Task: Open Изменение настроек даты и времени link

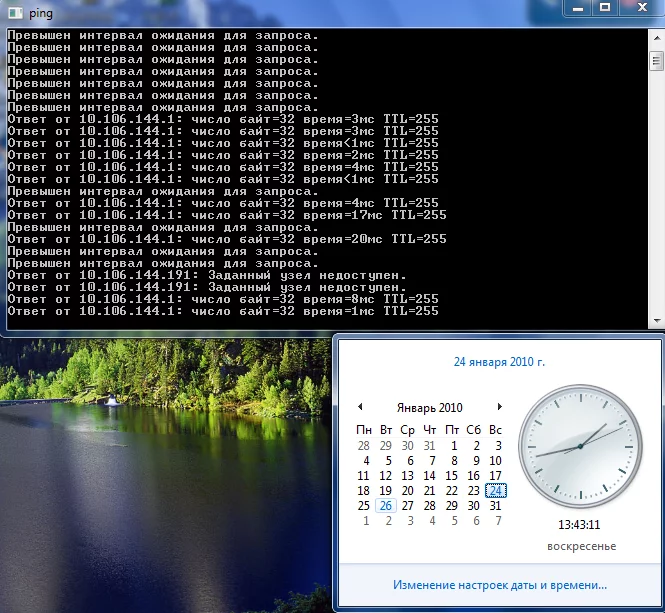Action: [x=499, y=585]
